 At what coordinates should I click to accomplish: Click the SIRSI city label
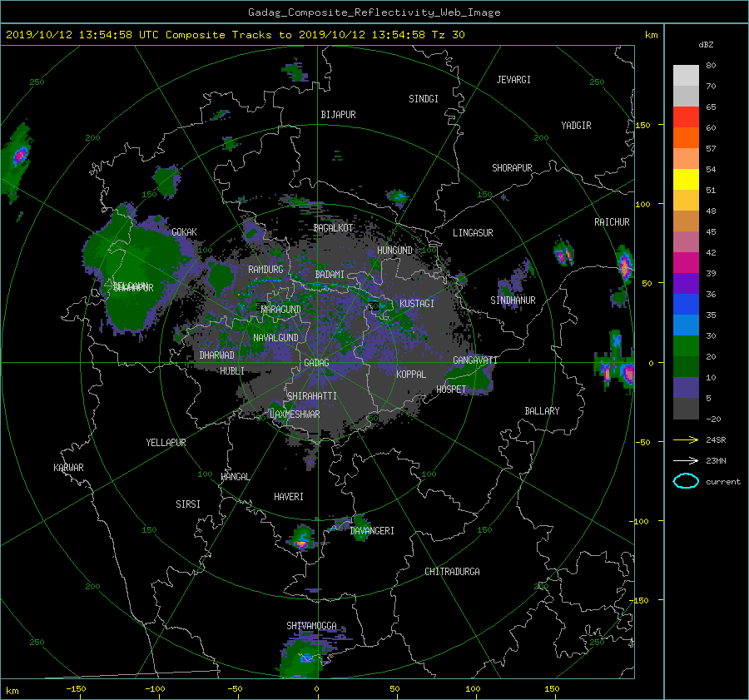(x=188, y=504)
